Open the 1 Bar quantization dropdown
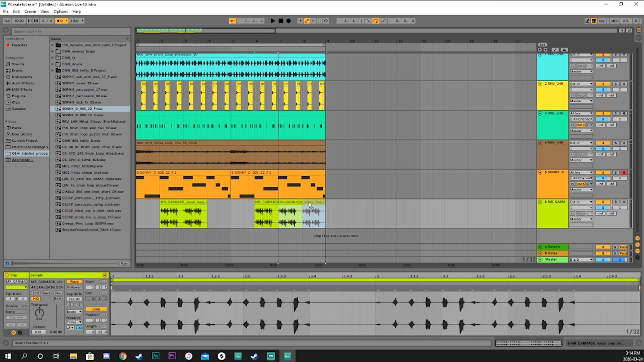644x362 pixels. [x=77, y=21]
